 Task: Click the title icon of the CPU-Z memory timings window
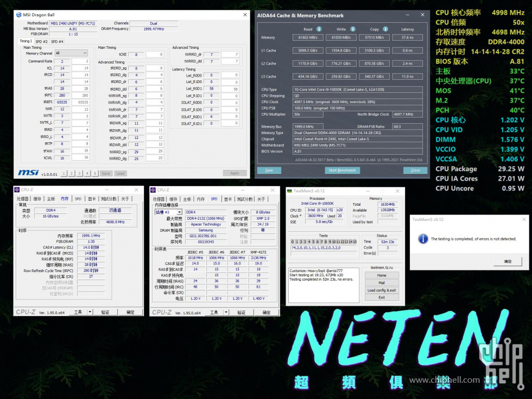tap(17, 189)
